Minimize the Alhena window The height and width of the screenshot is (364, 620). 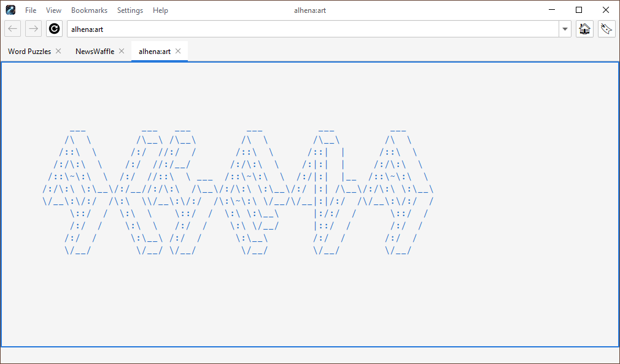[552, 10]
